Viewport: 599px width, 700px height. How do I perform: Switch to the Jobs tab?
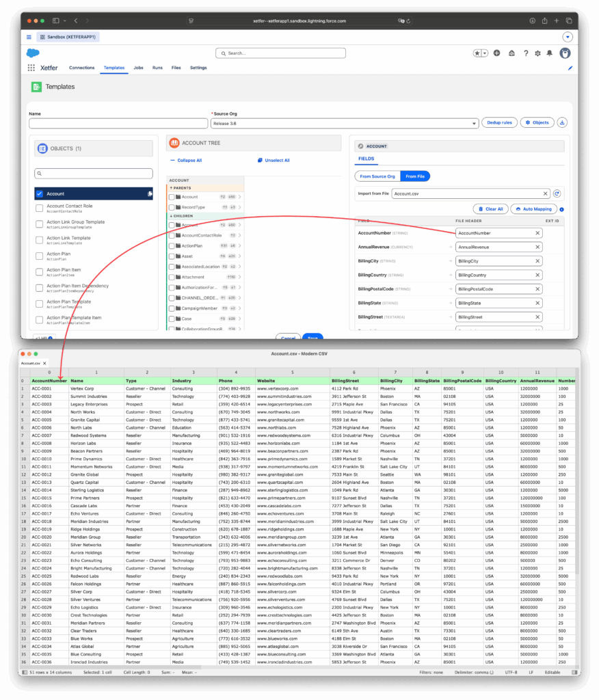(x=139, y=68)
